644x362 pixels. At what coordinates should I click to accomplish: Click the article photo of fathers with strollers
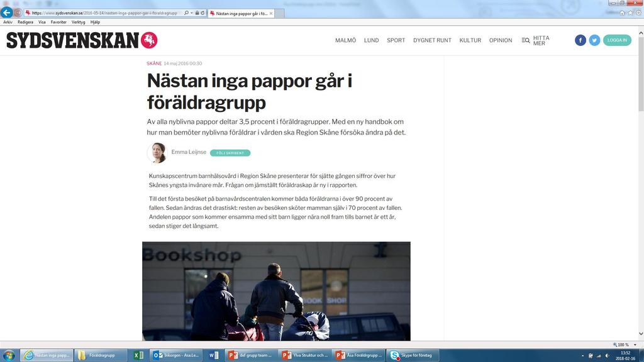pyautogui.click(x=276, y=291)
